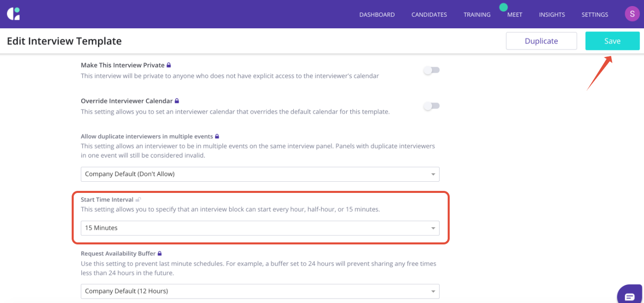Duplicate this interview template
The image size is (644, 303).
541,41
